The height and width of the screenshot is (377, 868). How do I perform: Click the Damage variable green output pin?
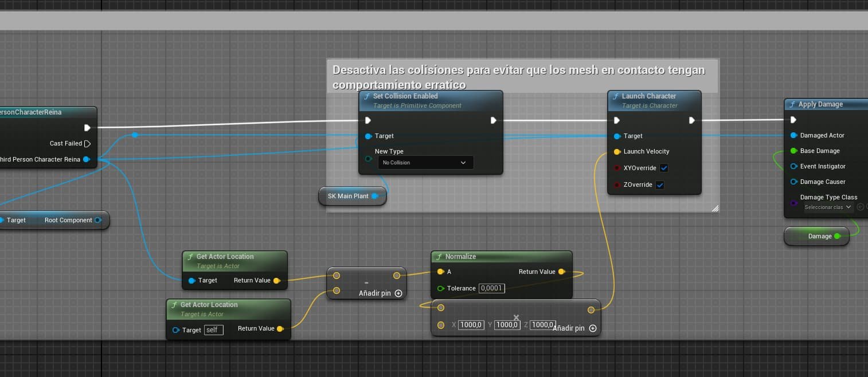[837, 236]
